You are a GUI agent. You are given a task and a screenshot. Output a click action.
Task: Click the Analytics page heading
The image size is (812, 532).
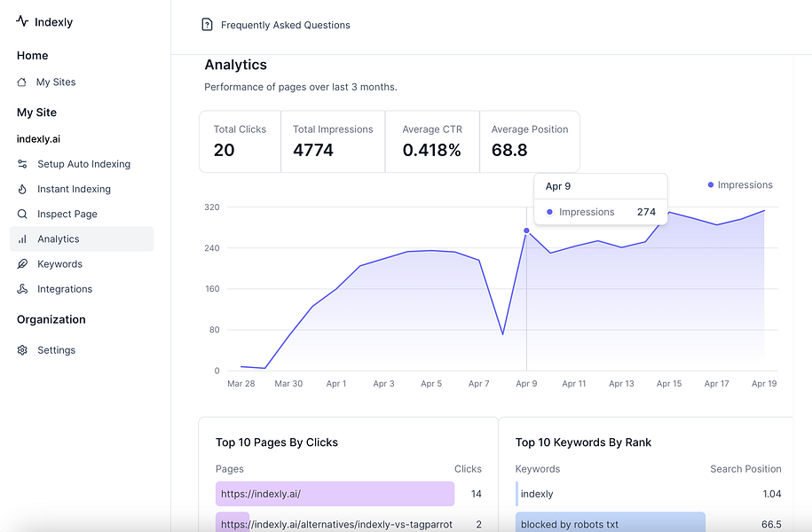236,65
